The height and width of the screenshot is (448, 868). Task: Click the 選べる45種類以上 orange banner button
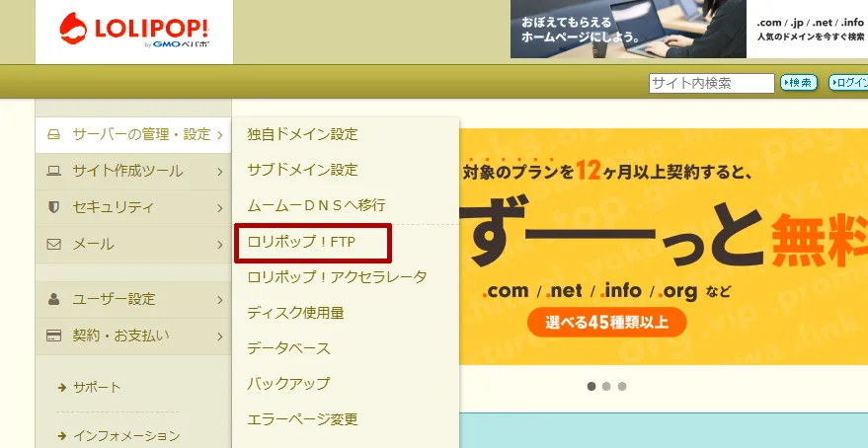tap(605, 322)
